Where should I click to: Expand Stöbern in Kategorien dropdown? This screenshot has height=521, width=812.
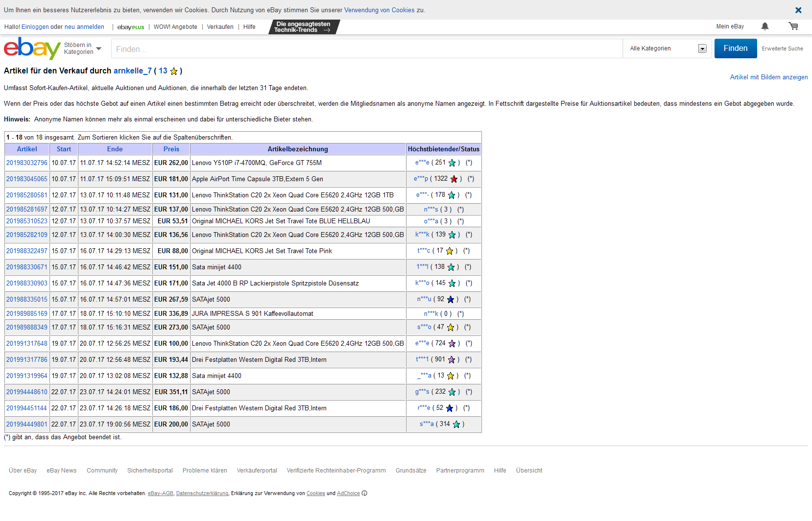click(x=83, y=48)
